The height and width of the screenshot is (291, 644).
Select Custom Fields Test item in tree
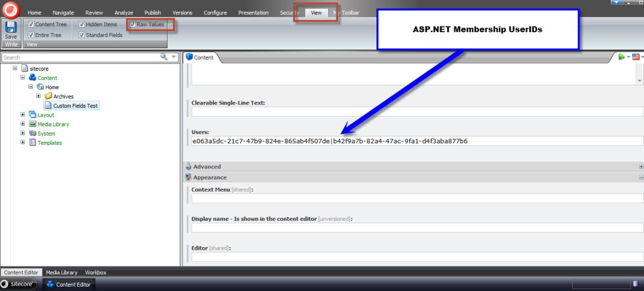click(x=75, y=106)
